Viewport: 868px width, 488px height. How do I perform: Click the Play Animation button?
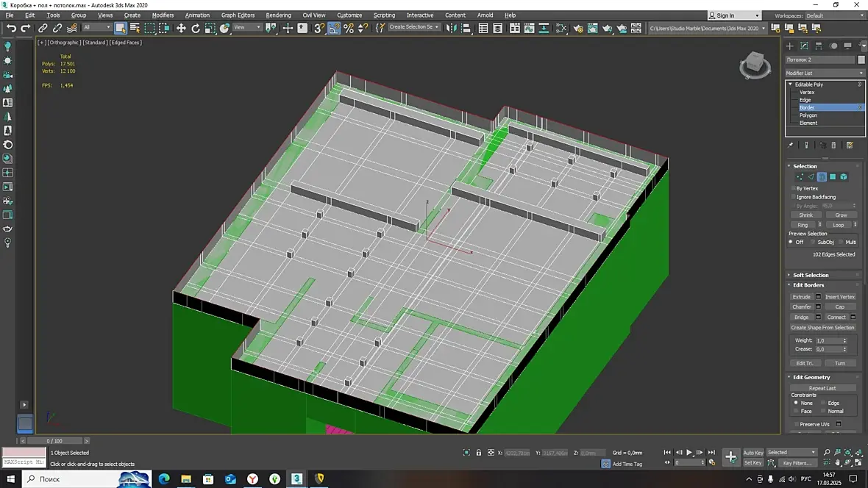click(689, 453)
